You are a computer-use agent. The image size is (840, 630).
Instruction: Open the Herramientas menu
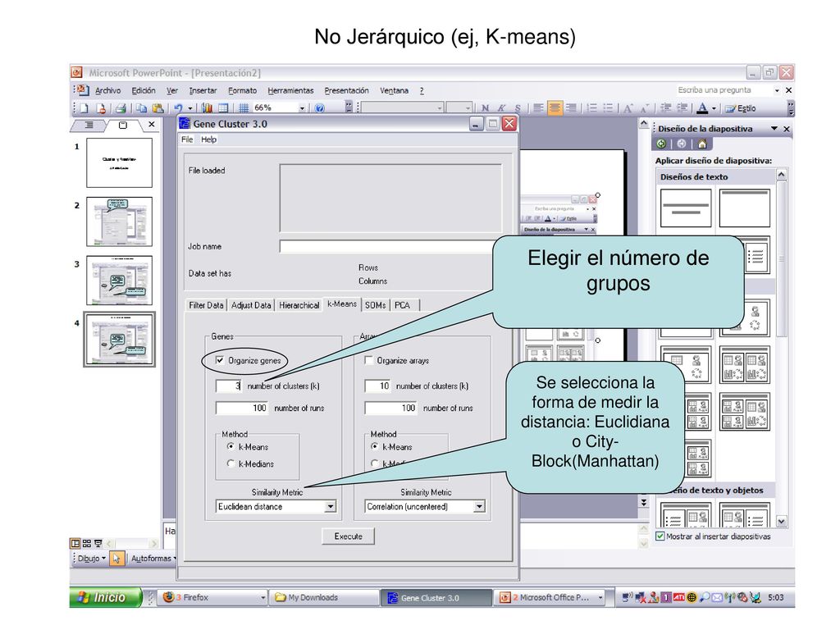(290, 90)
